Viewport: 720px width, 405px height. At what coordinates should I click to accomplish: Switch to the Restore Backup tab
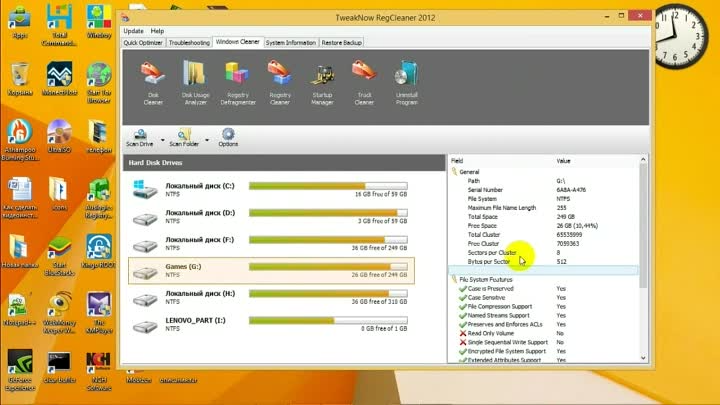(x=342, y=43)
